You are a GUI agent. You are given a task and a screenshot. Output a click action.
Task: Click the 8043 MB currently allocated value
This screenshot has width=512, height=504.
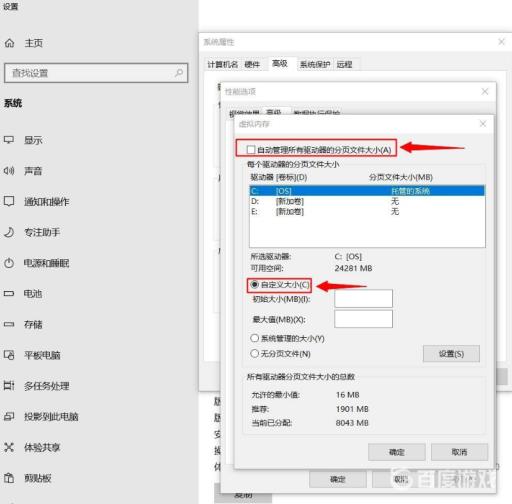[352, 423]
